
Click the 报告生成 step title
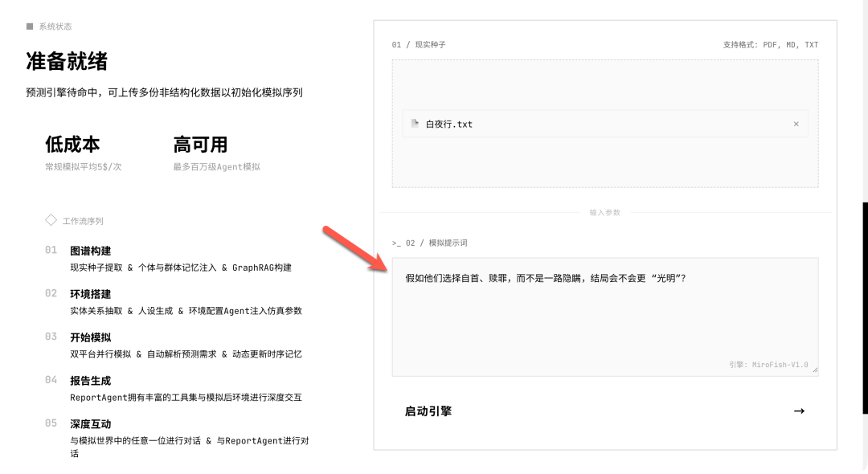pos(90,381)
